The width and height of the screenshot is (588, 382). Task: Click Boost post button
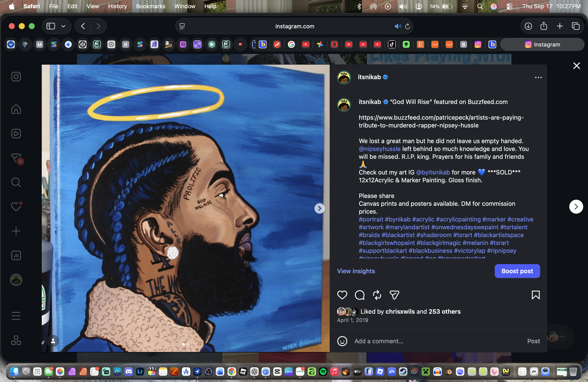(x=517, y=271)
